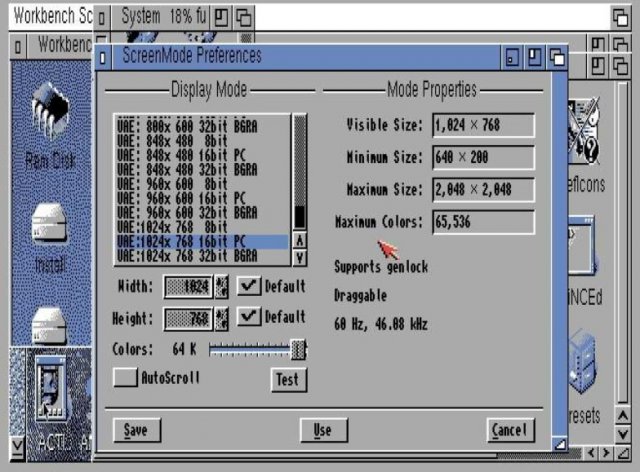Open the Install disk icon

pos(49,223)
